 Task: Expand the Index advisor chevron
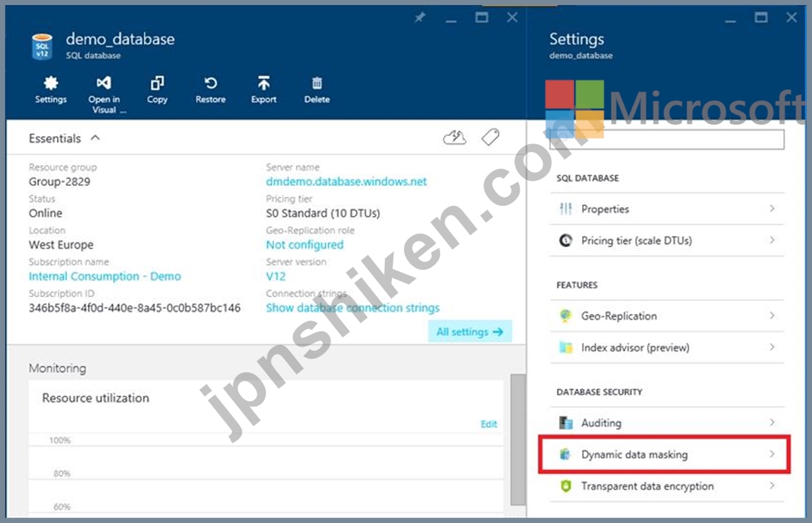pos(772,347)
